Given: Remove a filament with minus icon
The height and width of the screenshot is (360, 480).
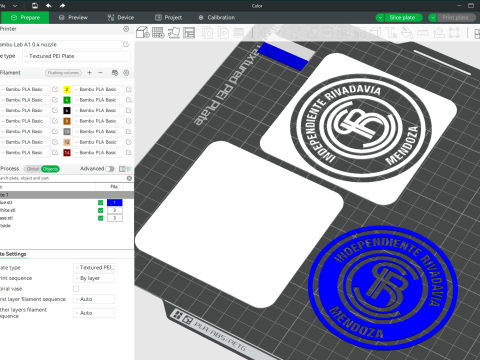Looking at the screenshot, I should click(x=100, y=72).
